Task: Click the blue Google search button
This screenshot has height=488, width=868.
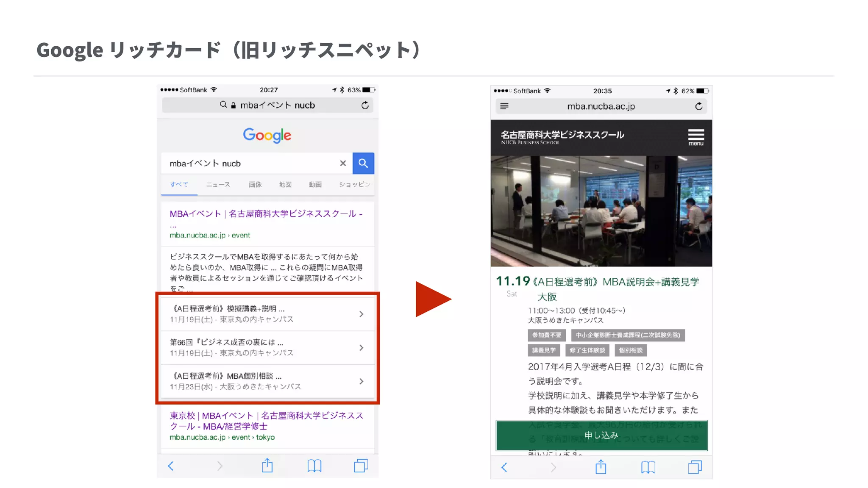Action: [363, 163]
